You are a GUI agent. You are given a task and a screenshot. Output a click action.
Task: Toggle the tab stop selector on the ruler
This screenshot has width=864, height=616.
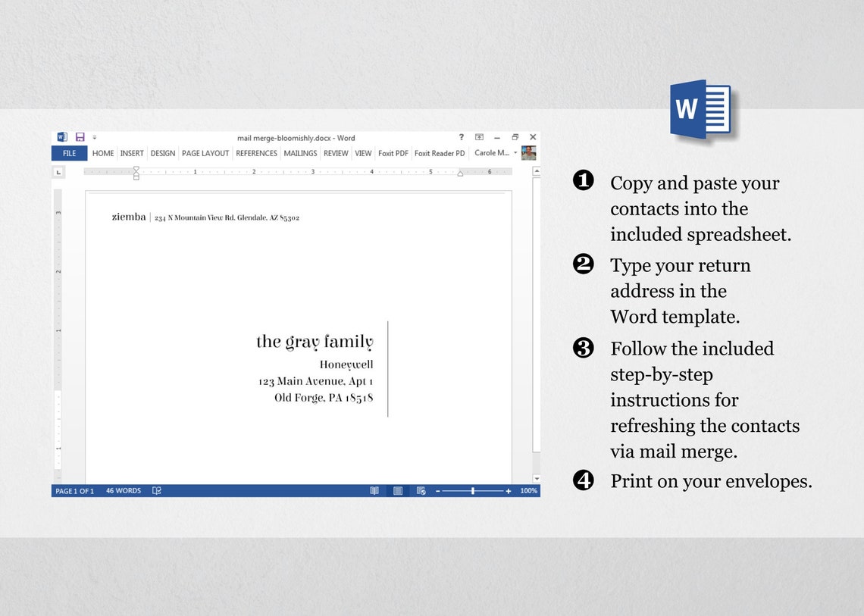click(58, 171)
